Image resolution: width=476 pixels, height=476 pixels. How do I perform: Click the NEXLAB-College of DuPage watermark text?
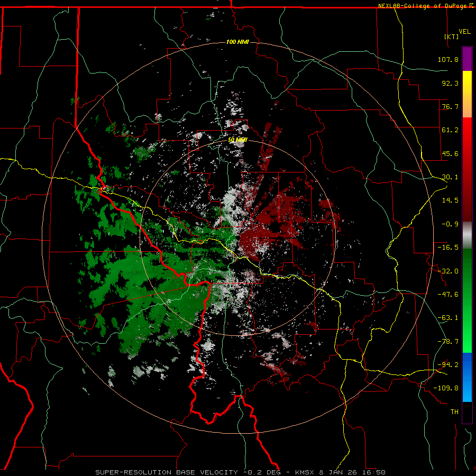tap(422, 6)
